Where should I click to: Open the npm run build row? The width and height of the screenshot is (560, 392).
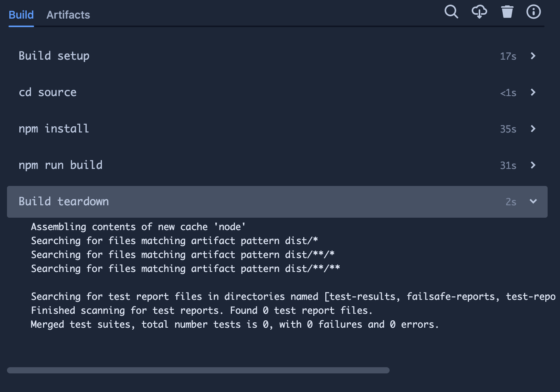[277, 165]
